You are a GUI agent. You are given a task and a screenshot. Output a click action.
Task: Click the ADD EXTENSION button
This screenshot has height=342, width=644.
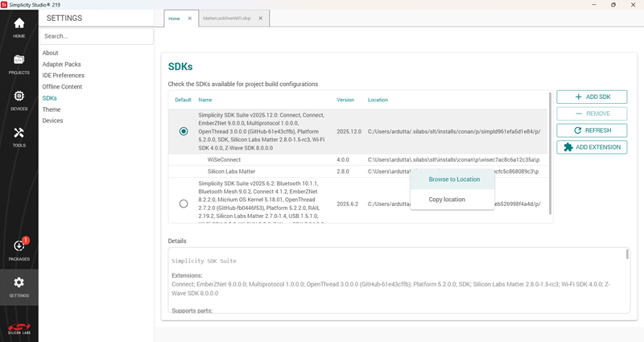click(592, 147)
